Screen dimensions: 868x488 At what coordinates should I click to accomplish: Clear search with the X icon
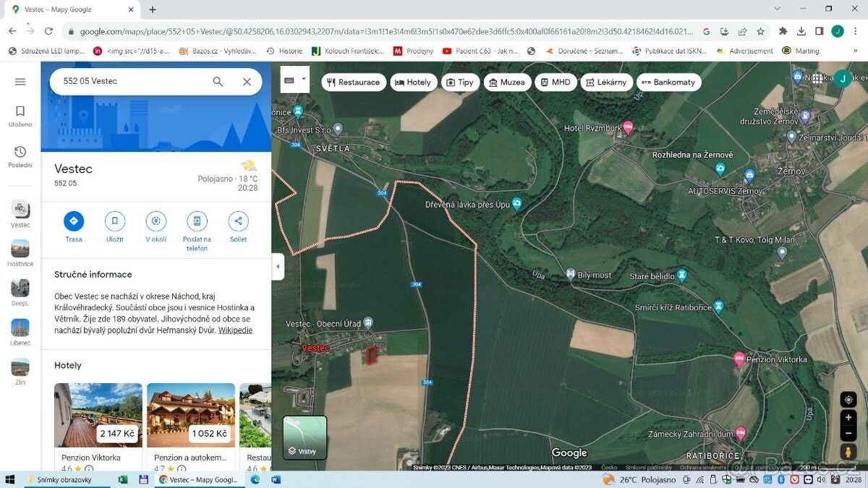coord(247,82)
